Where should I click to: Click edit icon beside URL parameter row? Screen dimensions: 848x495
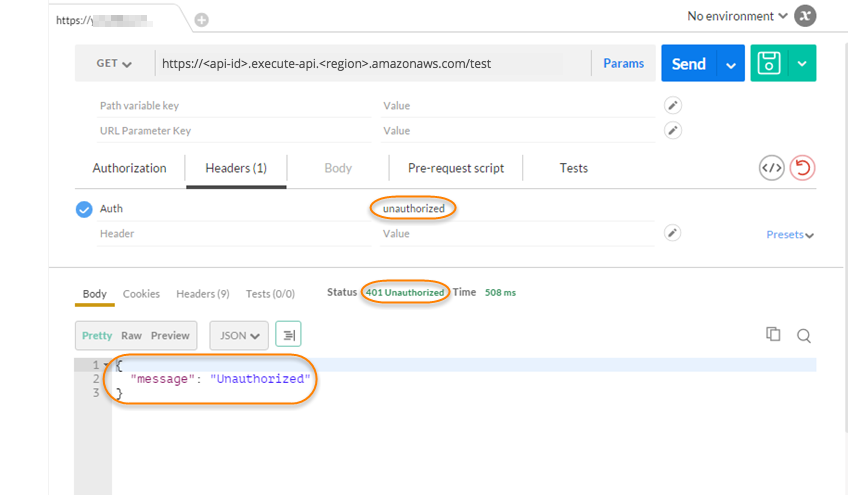[x=673, y=130]
